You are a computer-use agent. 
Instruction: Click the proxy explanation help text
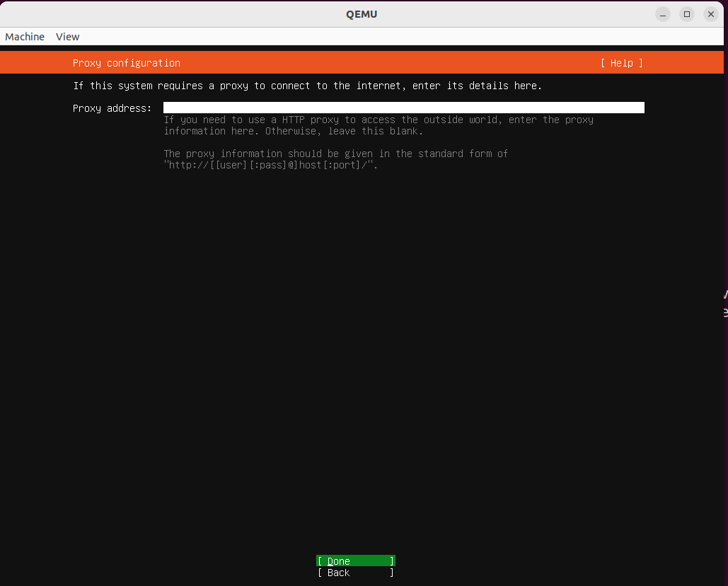point(379,125)
